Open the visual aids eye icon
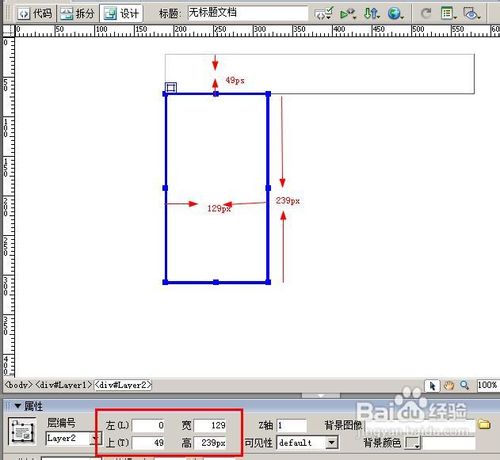Image resolution: width=500 pixels, height=460 pixels. coord(471,14)
